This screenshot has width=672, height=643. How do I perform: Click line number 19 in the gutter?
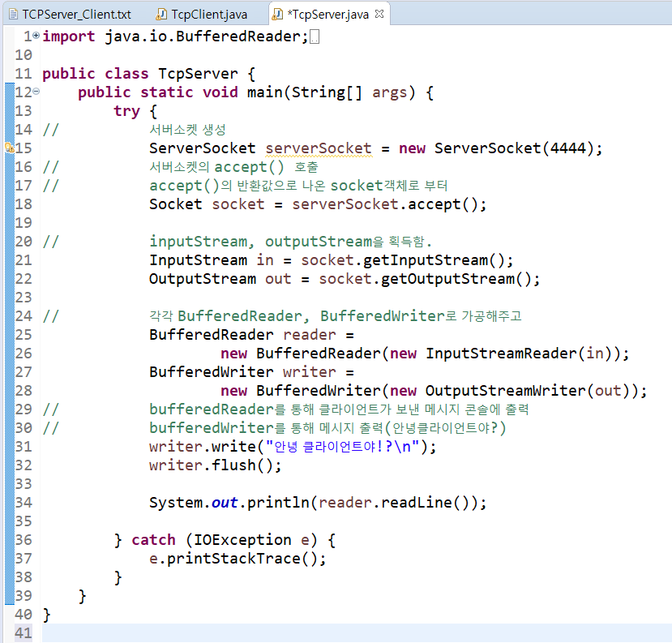pos(24,223)
